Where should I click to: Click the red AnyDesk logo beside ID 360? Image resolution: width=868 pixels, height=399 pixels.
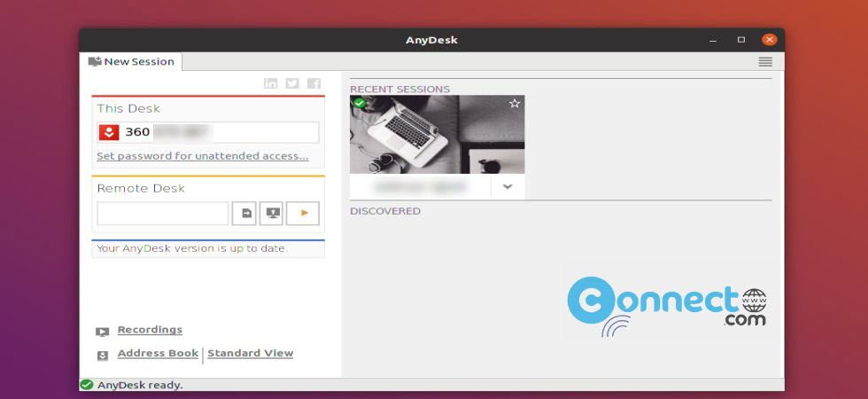(x=109, y=132)
